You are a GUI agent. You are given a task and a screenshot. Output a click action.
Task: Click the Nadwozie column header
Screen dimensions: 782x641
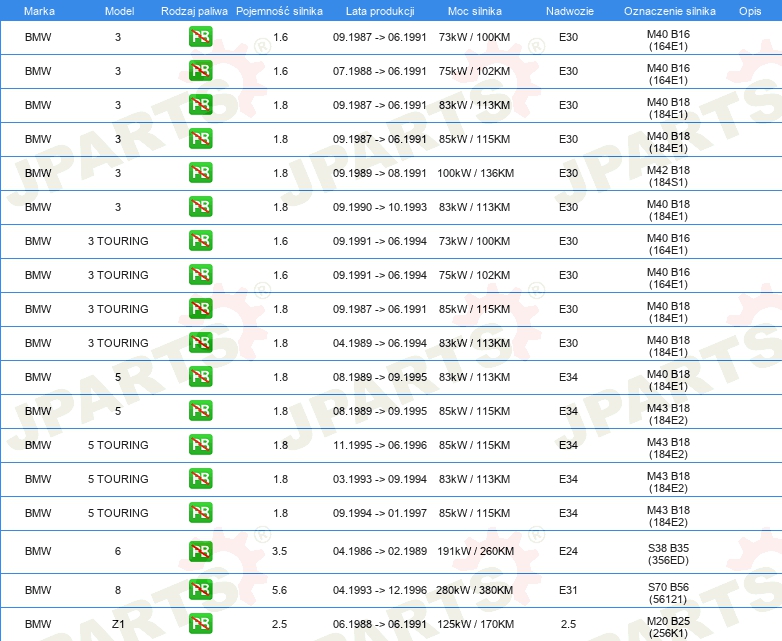570,11
